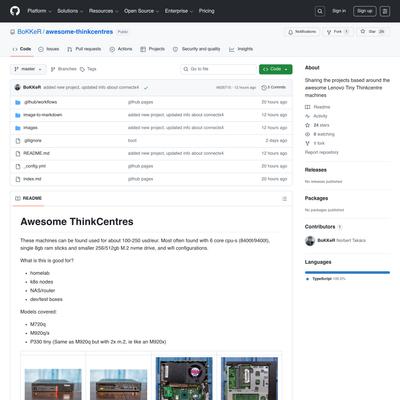
Task: Click the pulse icon beside Activity
Action: [307, 116]
